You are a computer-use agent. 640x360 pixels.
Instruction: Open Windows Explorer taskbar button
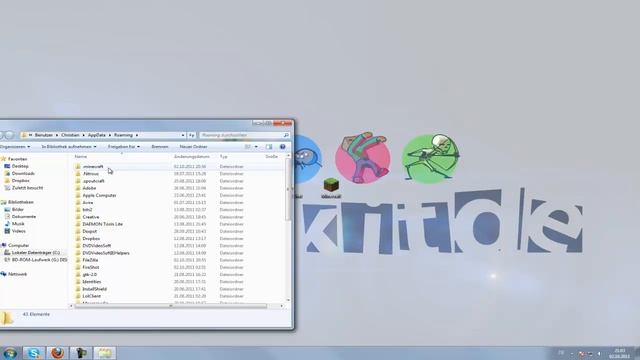(x=104, y=353)
